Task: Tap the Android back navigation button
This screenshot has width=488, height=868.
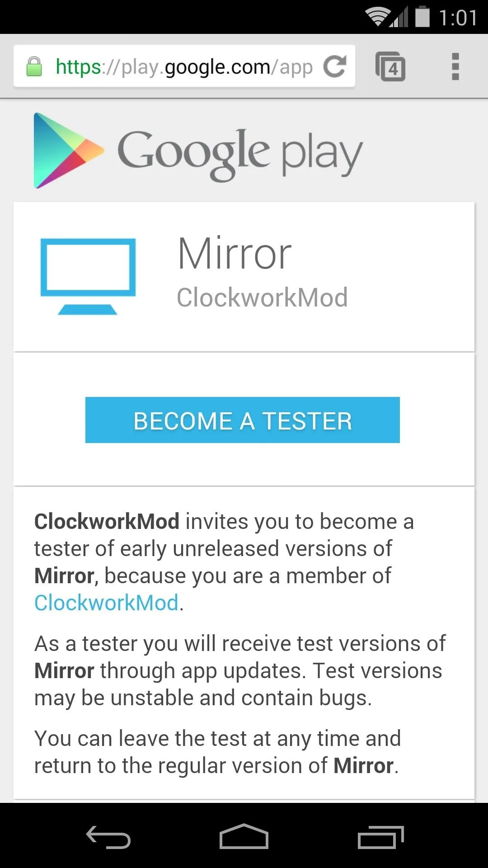Action: 108,837
